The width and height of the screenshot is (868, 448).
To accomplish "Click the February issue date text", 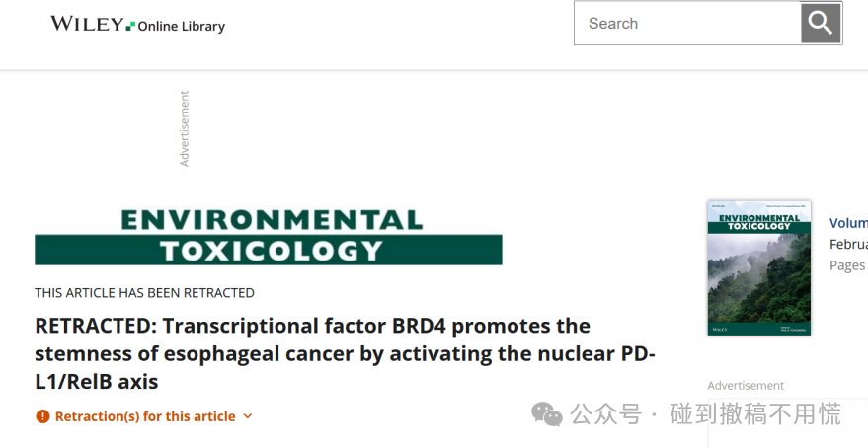I will [848, 244].
